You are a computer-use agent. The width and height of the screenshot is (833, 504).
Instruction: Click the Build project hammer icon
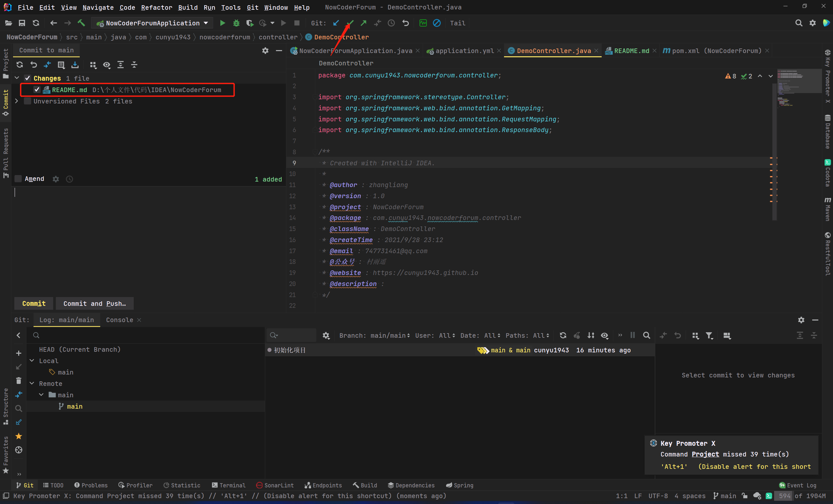81,23
